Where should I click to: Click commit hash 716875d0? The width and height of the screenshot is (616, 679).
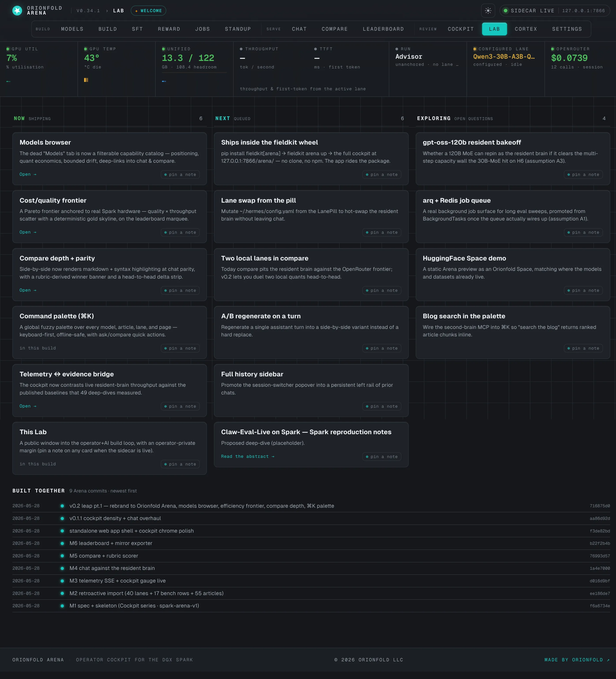[x=599, y=506]
